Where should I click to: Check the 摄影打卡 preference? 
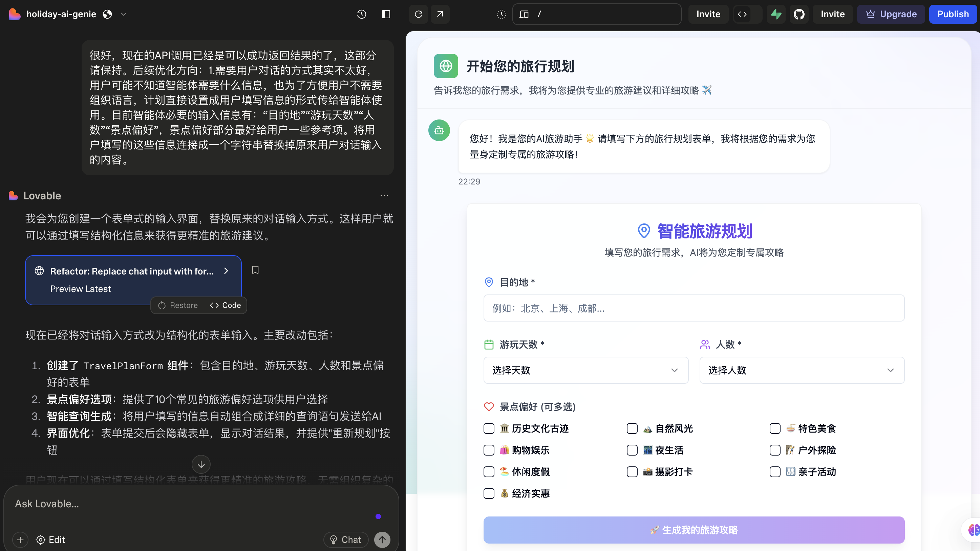pyautogui.click(x=632, y=472)
